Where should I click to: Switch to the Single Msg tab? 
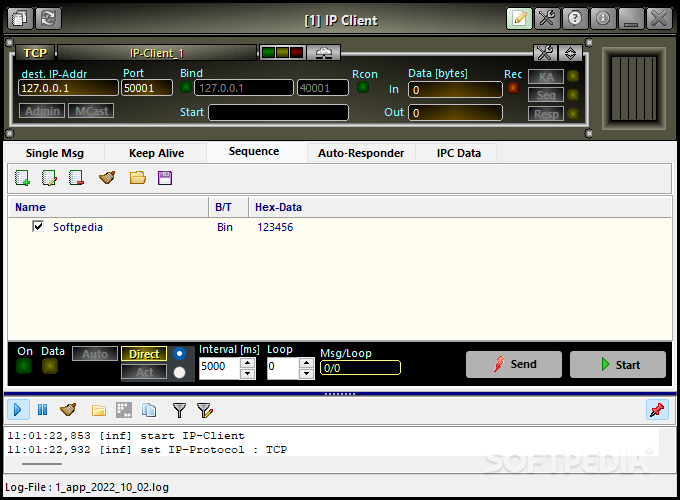[x=55, y=153]
